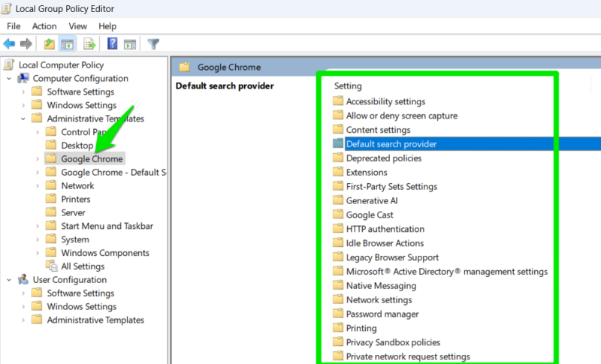Select All Settings in the tree
The width and height of the screenshot is (601, 364).
point(83,266)
